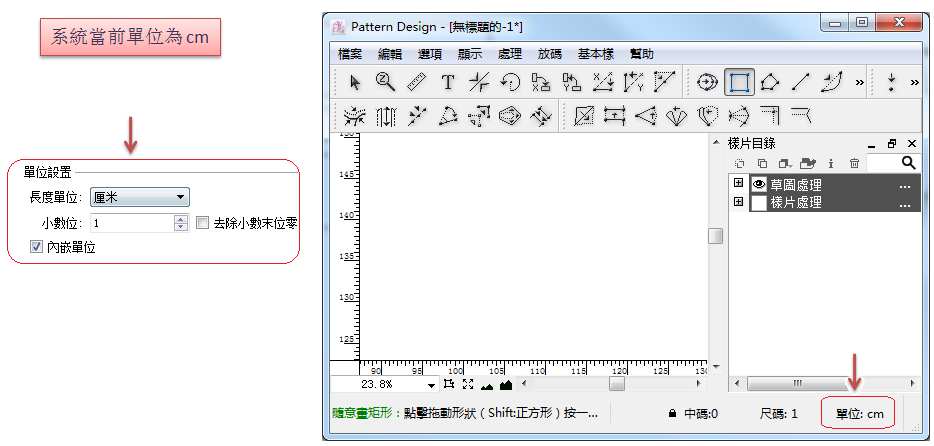Expand the 草圖處理 tree node
This screenshot has width=934, height=446.
[x=739, y=184]
